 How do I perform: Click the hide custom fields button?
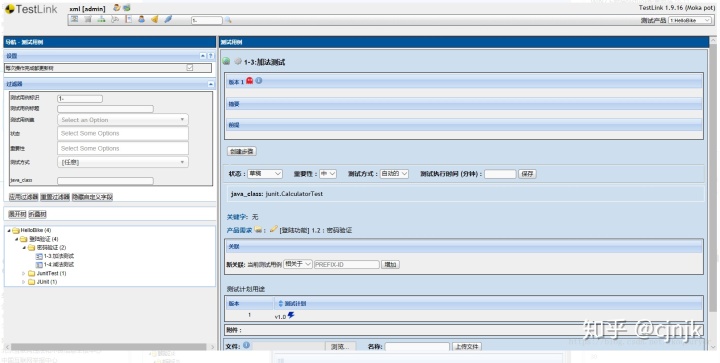(x=92, y=197)
